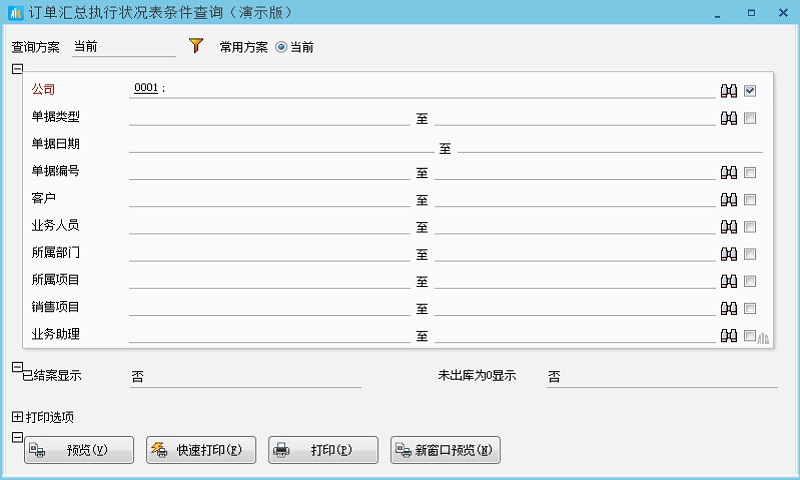The width and height of the screenshot is (800, 480).
Task: Collapse the section above the 预览 button
Action: 17,437
